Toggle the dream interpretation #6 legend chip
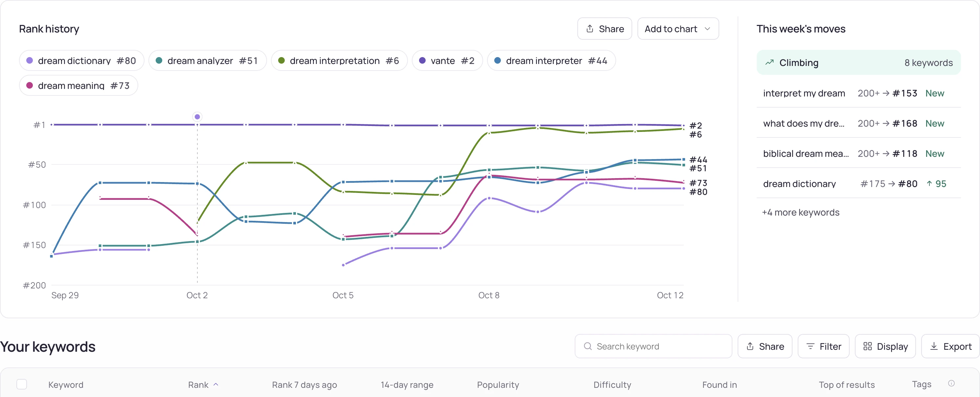This screenshot has width=980, height=397. tap(339, 61)
